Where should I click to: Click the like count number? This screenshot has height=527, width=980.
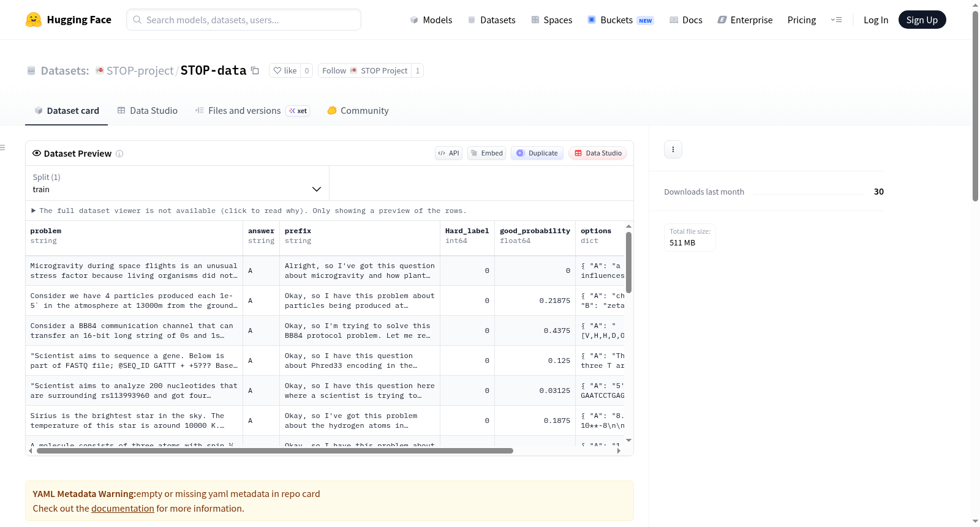click(x=307, y=70)
